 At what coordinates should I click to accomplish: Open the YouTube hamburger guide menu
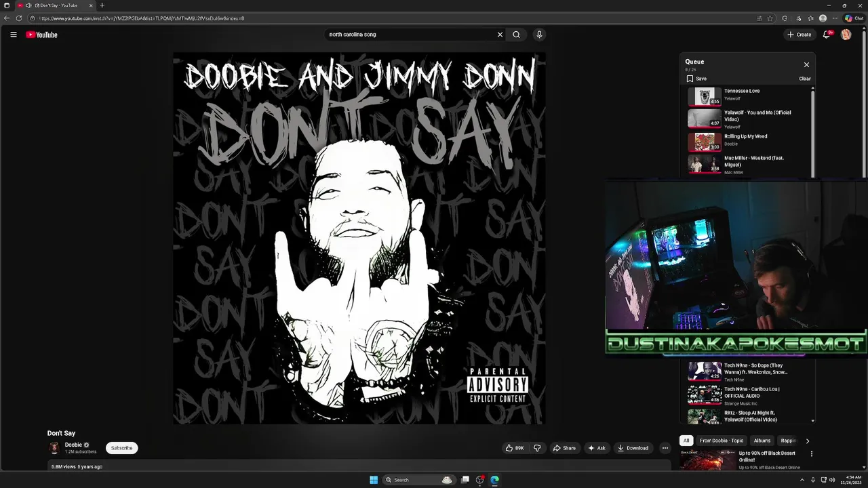tap(13, 35)
